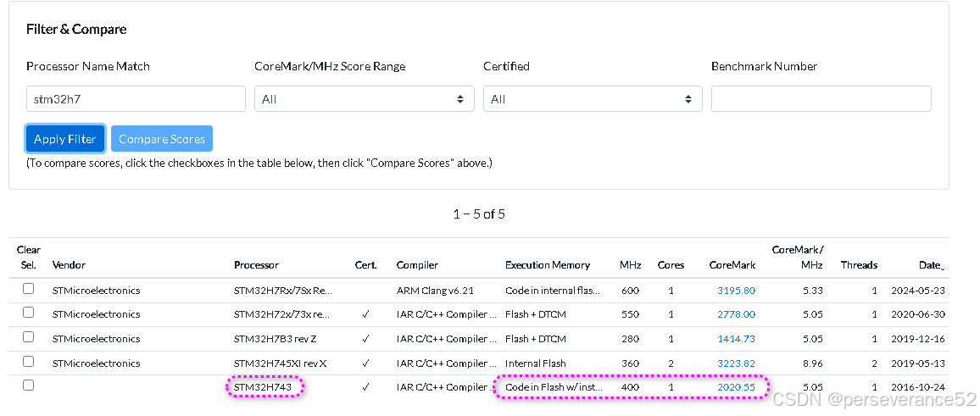Sort by the Vendor column header

69,265
